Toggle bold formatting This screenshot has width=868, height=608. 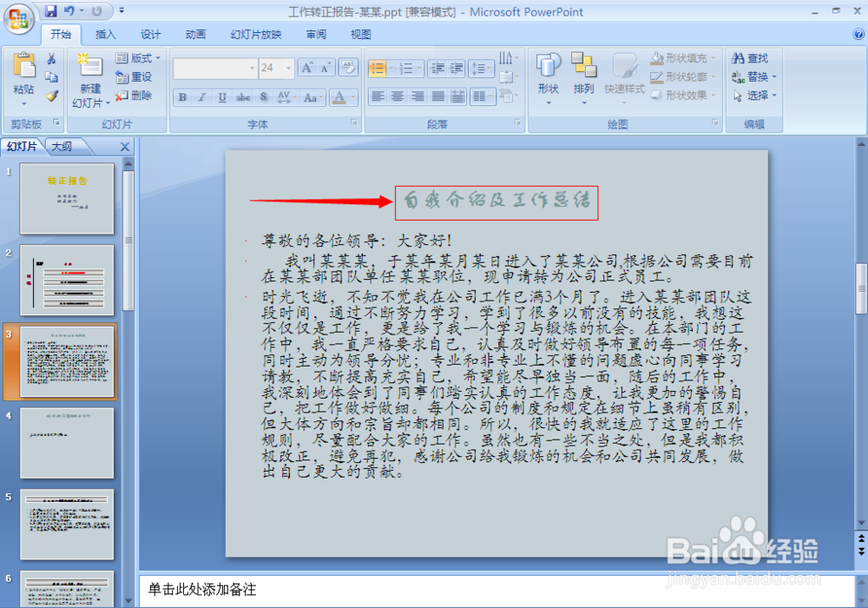click(x=182, y=97)
